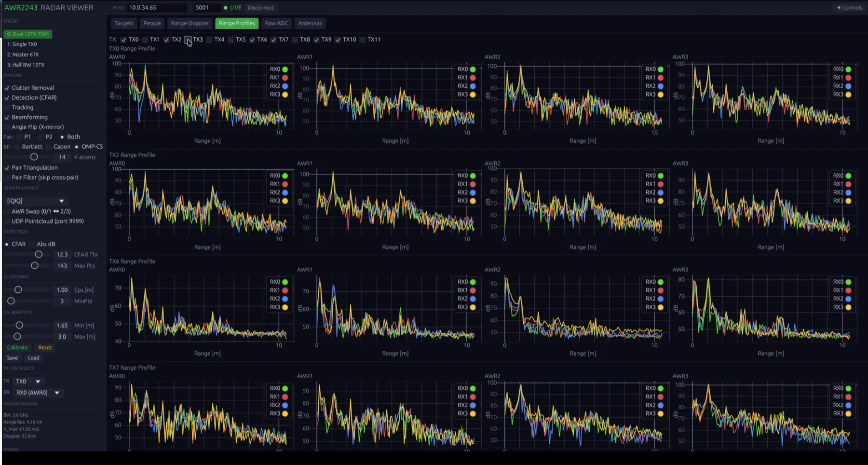Image resolution: width=868 pixels, height=465 pixels.
Task: Enable the TX4 checkbox
Action: pos(209,40)
